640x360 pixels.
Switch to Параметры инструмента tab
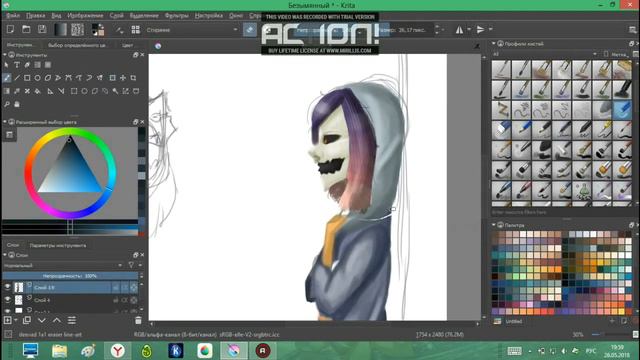click(58, 245)
